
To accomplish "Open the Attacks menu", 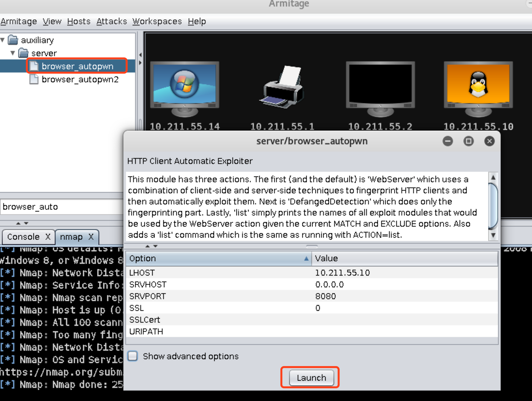I will (112, 22).
